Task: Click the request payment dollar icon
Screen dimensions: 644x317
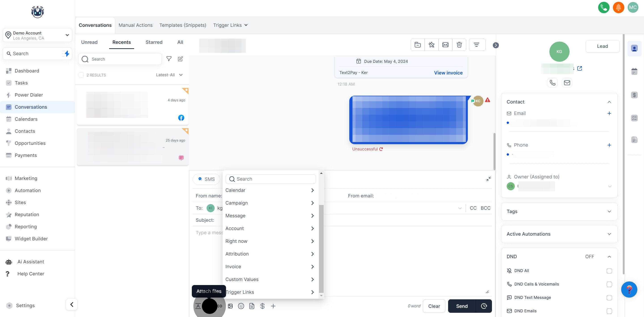Action: click(x=262, y=306)
